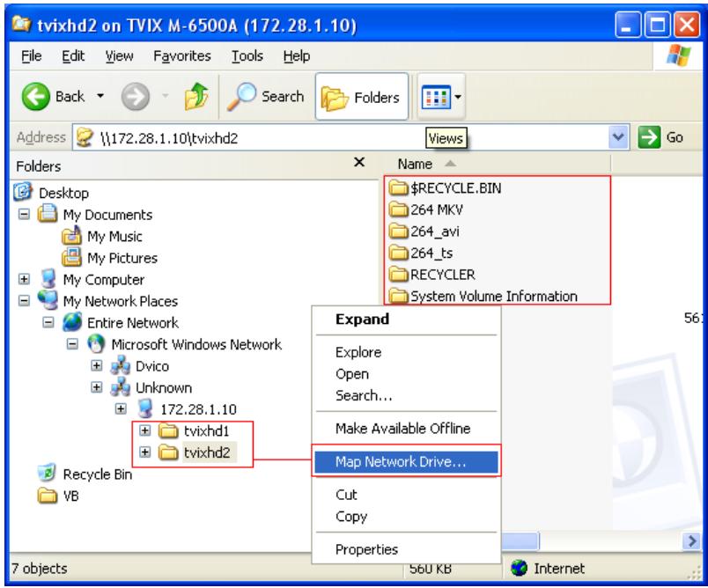Image resolution: width=708 pixels, height=588 pixels.
Task: Select Map Network Drive...
Action: [406, 461]
